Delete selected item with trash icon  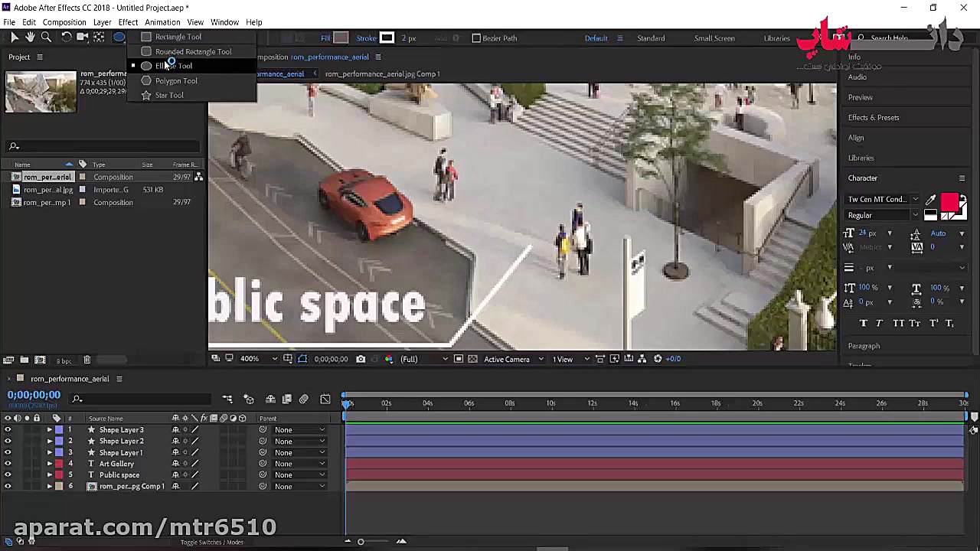click(x=87, y=360)
